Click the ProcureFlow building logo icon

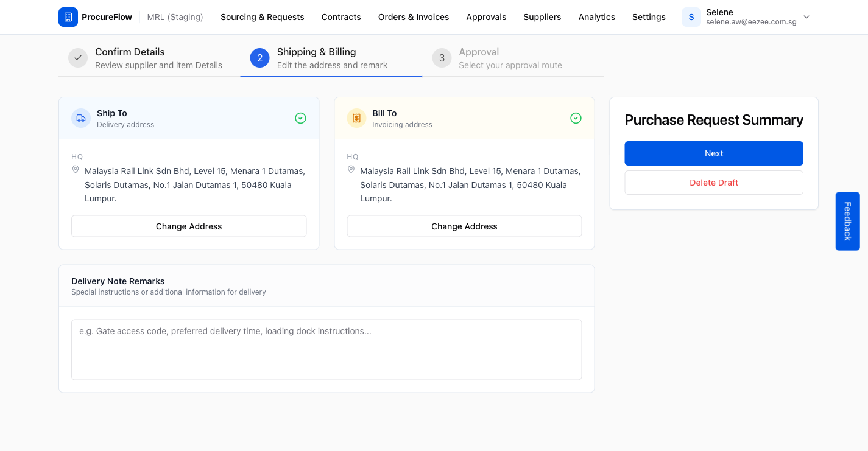pyautogui.click(x=68, y=17)
